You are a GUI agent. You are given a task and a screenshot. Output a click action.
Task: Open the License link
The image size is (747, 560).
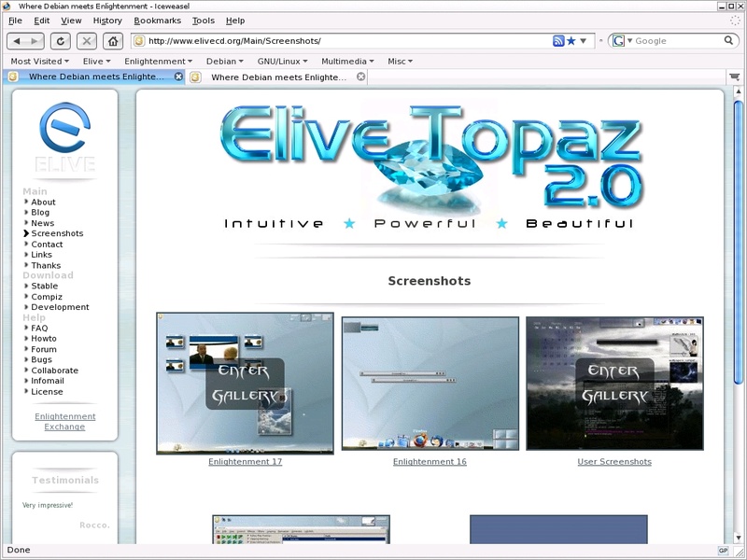47,391
